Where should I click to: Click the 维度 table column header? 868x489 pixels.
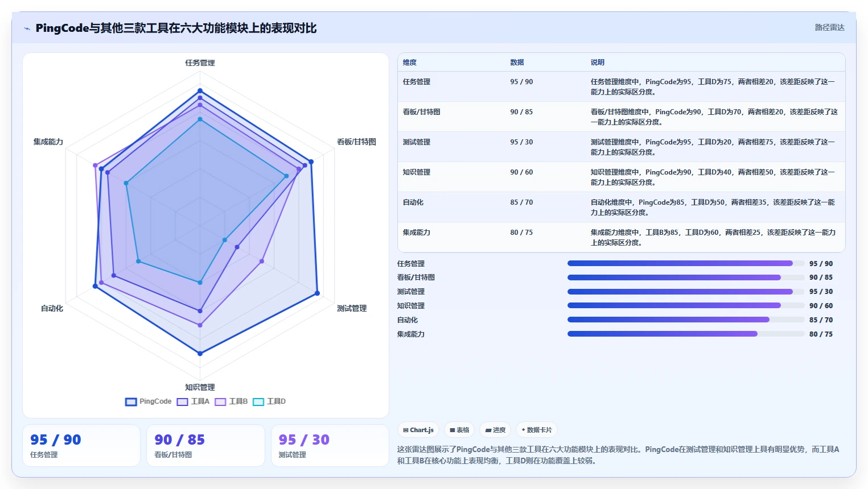(410, 63)
